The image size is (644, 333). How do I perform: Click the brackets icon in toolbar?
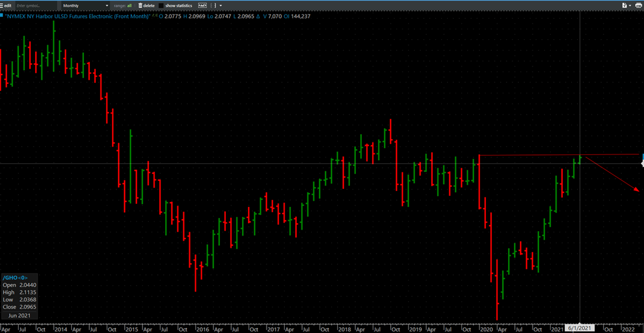click(213, 6)
